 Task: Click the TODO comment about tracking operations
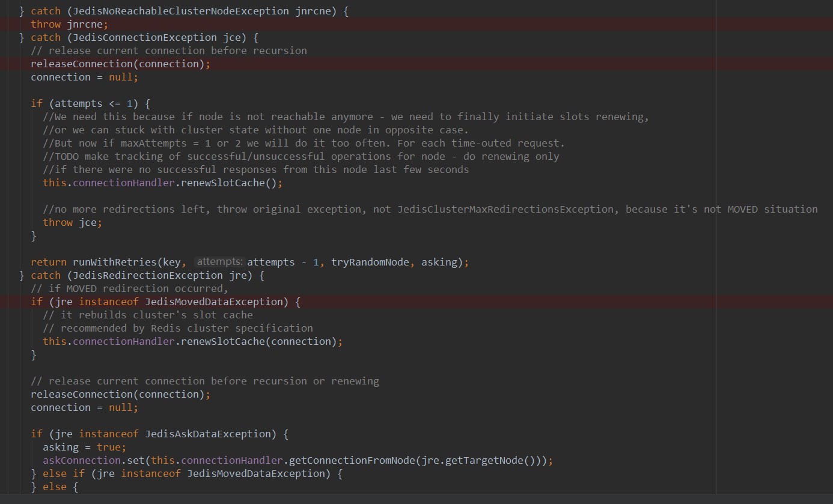pyautogui.click(x=301, y=156)
